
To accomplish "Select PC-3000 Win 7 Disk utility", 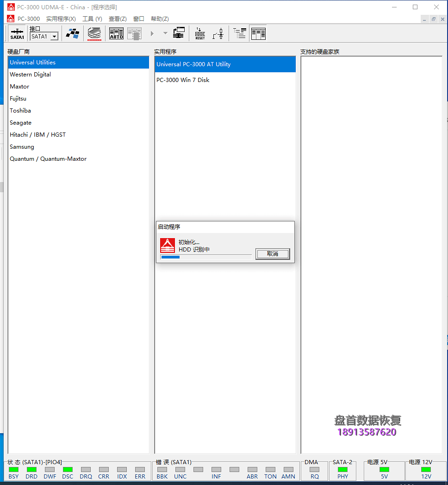I will click(x=225, y=80).
